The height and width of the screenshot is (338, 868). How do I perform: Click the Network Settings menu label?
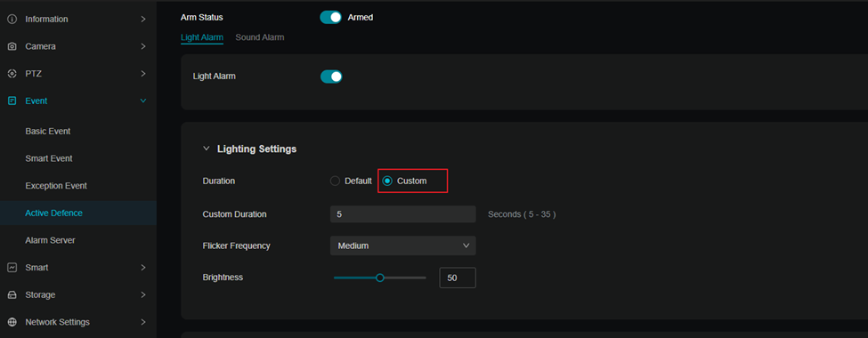click(x=58, y=322)
